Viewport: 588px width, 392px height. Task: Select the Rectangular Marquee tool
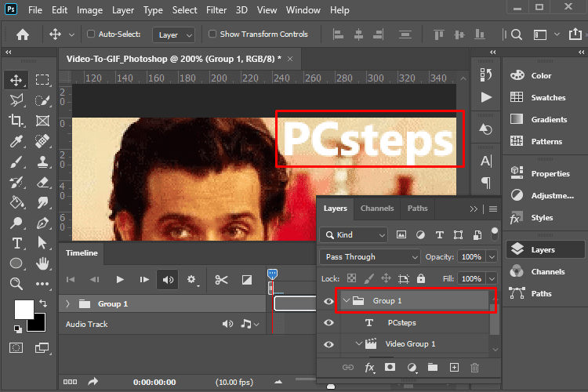(42, 80)
